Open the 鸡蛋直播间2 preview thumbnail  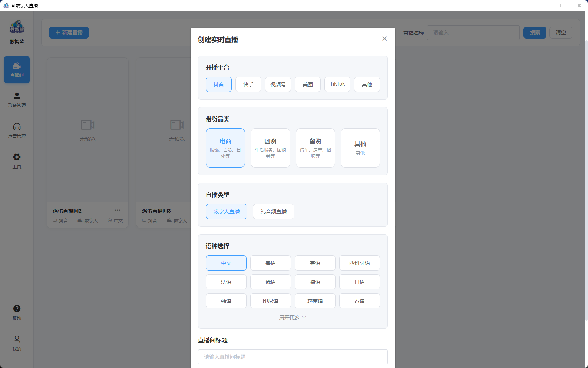[88, 130]
